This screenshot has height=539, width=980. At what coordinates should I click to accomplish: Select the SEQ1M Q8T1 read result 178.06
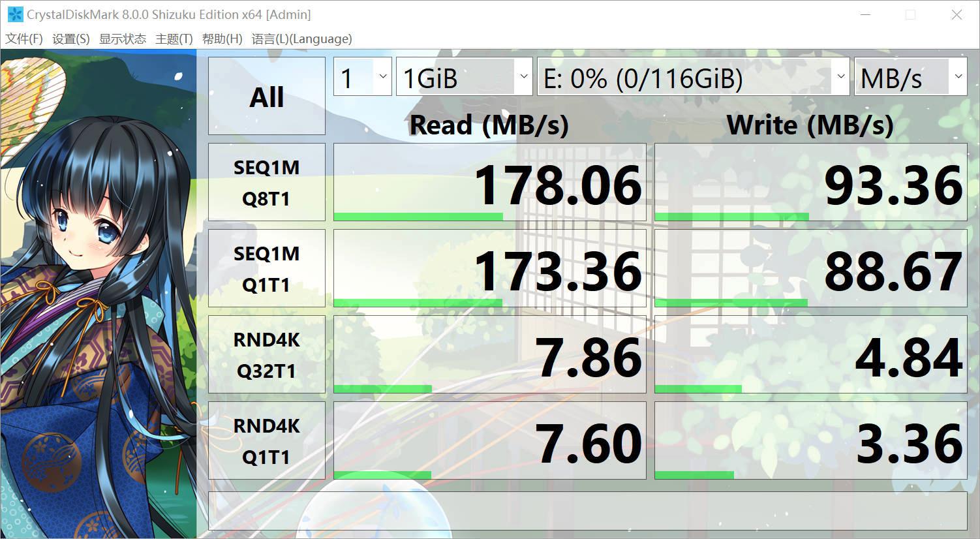(558, 185)
